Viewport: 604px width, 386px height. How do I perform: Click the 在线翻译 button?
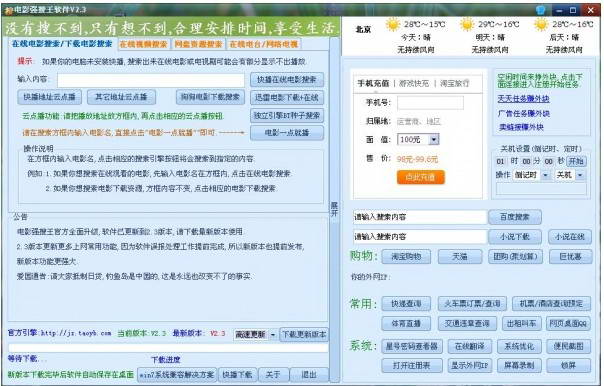coord(470,346)
